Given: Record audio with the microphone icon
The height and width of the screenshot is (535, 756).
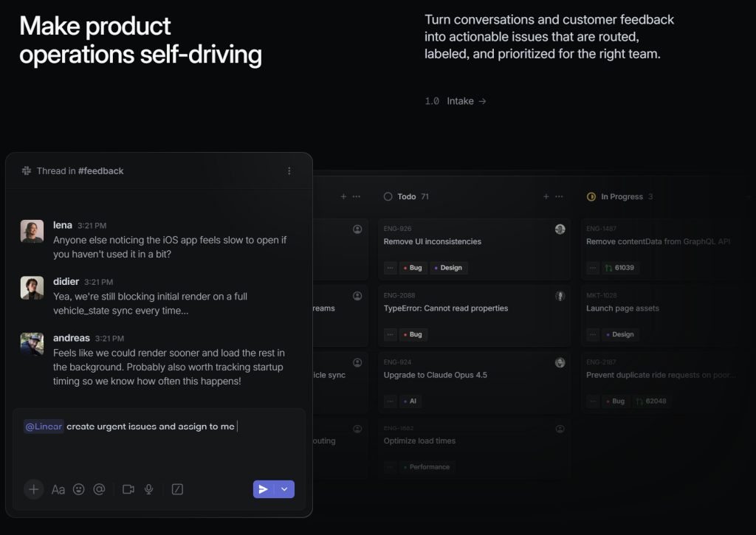Looking at the screenshot, I should tap(149, 490).
